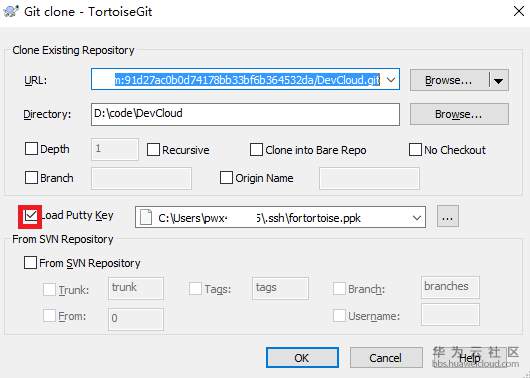530x378 pixels.
Task: Click the Depth value field
Action: (115, 149)
